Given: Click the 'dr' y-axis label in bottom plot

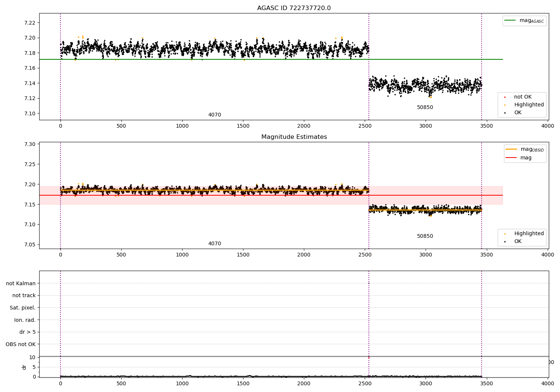Looking at the screenshot, I should pos(24,367).
